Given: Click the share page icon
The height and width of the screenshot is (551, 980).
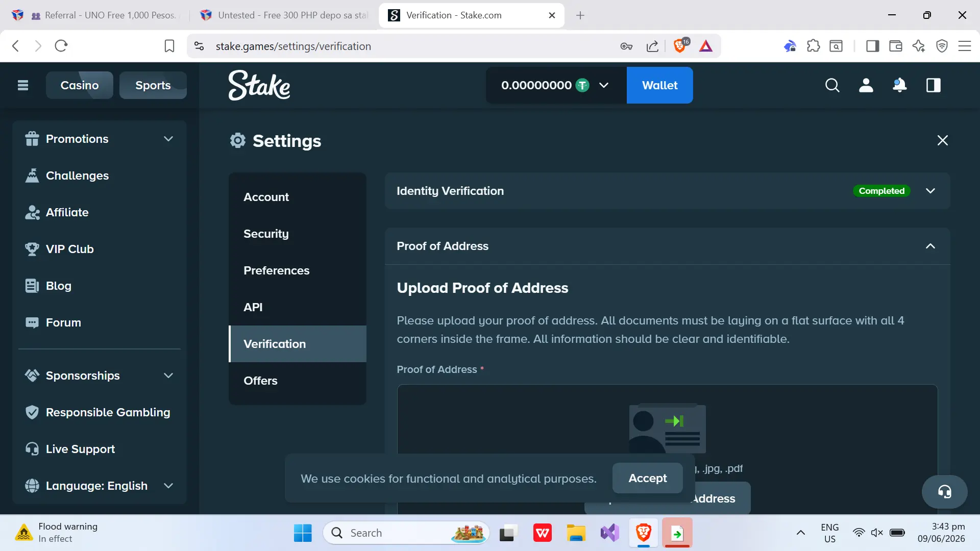Looking at the screenshot, I should (x=652, y=46).
